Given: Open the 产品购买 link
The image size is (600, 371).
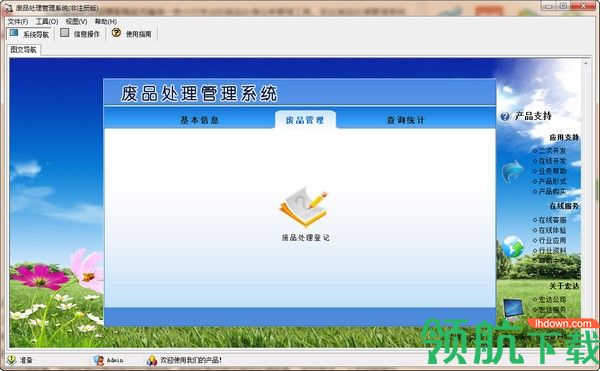Looking at the screenshot, I should (552, 191).
